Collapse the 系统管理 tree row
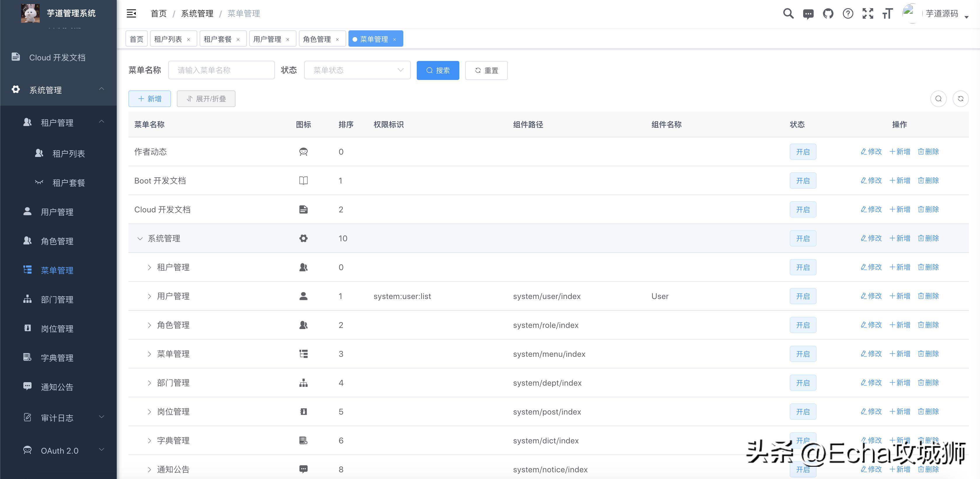This screenshot has height=479, width=980. pos(140,238)
